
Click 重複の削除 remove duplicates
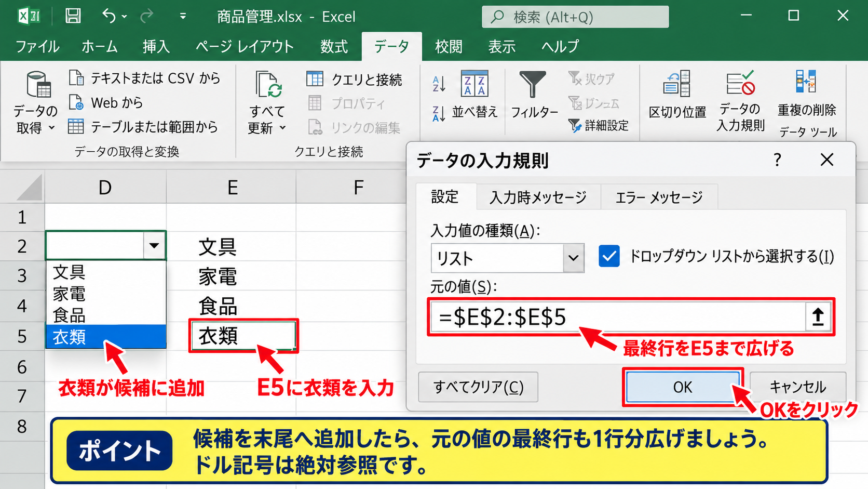(807, 94)
